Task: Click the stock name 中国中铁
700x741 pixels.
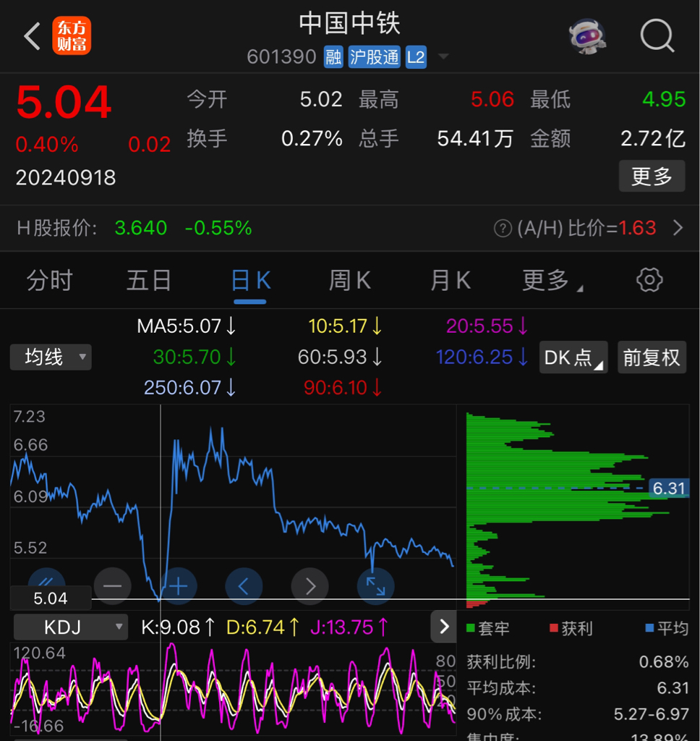Action: pos(349,24)
